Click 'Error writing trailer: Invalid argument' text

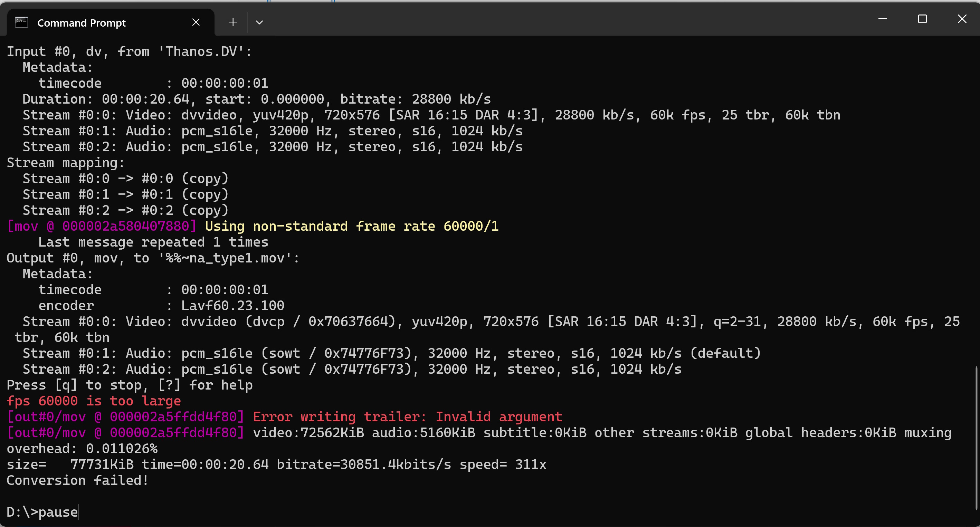[408, 417]
